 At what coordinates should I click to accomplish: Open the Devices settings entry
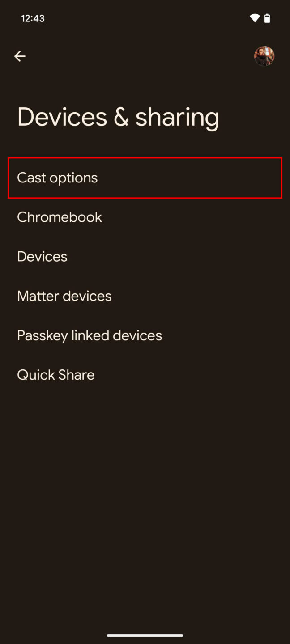pyautogui.click(x=42, y=256)
